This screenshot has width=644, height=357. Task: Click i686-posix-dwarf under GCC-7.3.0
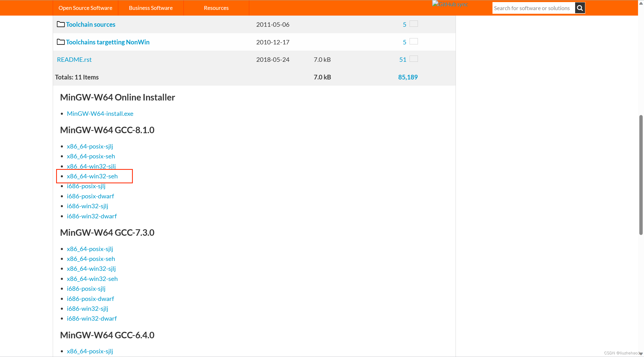click(90, 299)
